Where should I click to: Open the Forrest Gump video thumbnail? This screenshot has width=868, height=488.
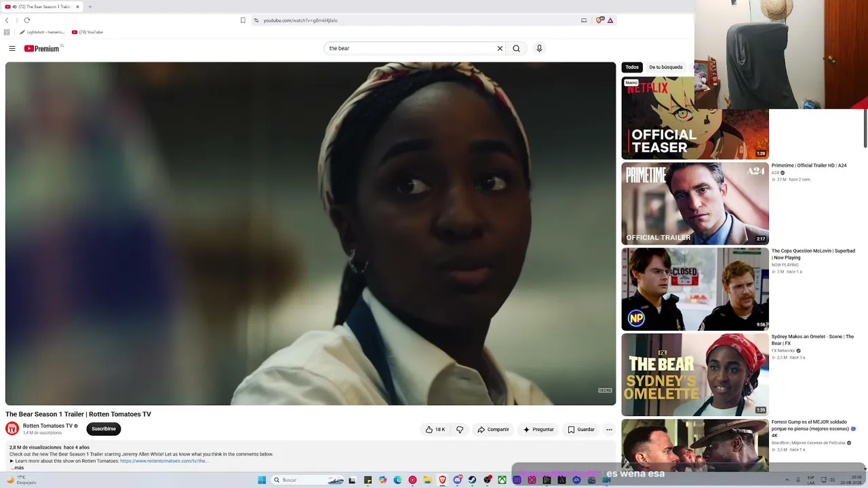coord(695,445)
